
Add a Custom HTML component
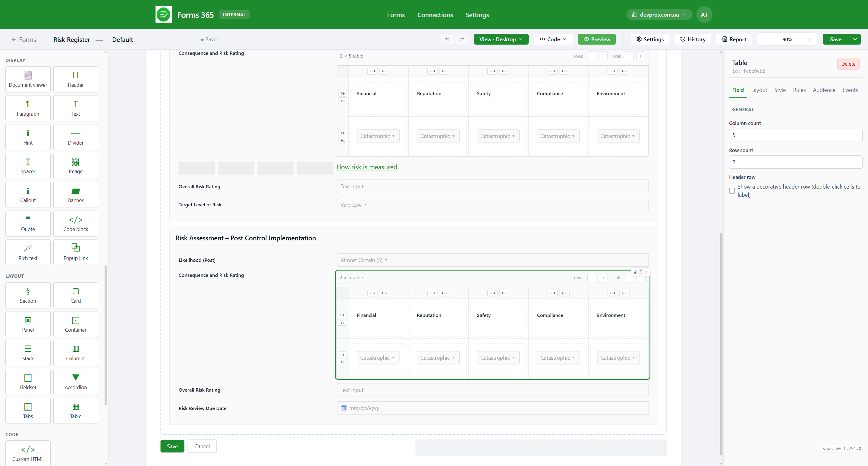point(28,453)
